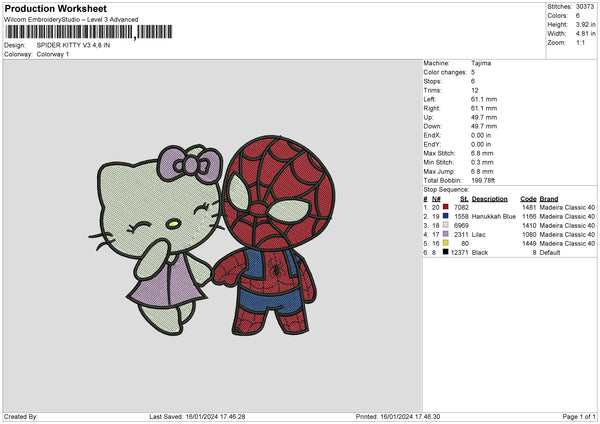Click stitch count 12371 in Black row
The image size is (600, 424).
point(460,253)
